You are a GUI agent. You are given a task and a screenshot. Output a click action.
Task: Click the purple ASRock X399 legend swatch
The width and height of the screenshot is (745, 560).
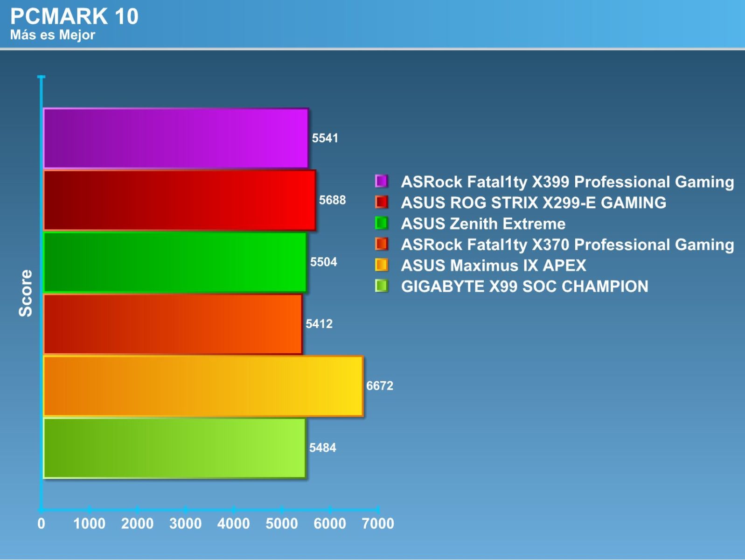(381, 181)
